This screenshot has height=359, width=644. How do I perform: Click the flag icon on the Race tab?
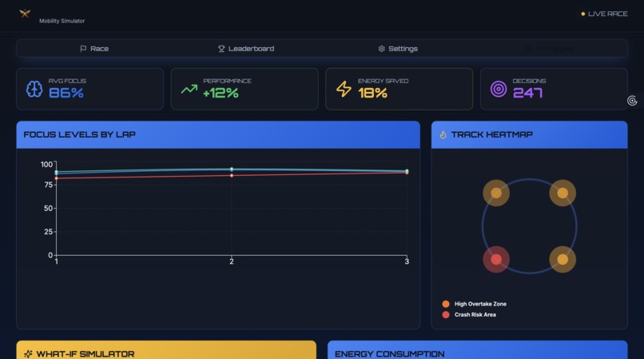pos(83,49)
